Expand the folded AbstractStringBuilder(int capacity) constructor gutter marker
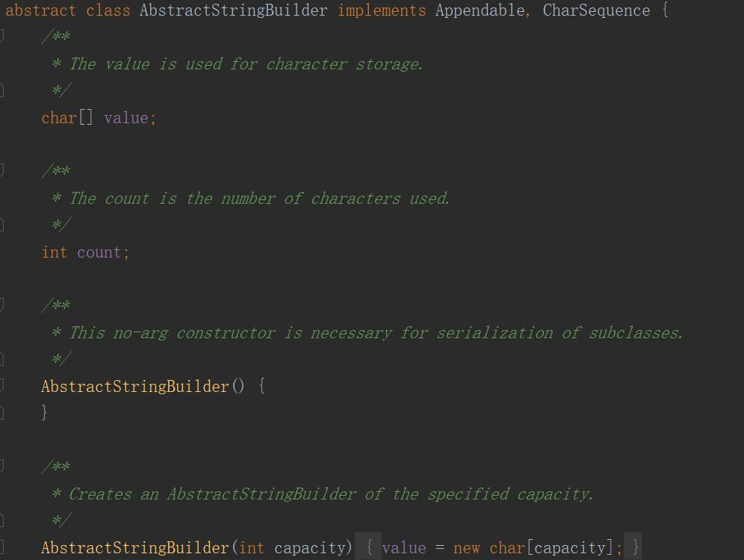Viewport: 744px width, 560px height. click(1, 547)
